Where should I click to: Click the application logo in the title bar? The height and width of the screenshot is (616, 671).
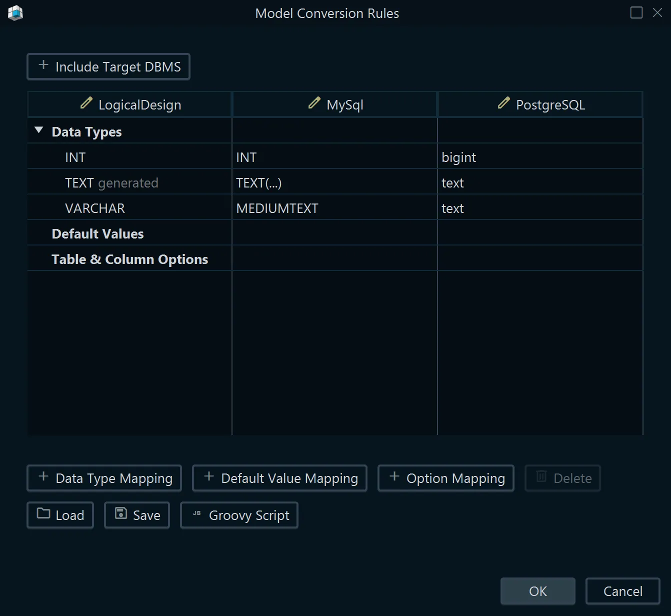pos(15,13)
